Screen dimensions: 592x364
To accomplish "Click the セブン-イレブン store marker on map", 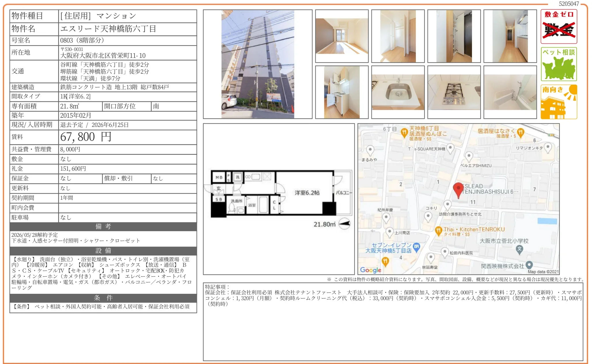I will tap(416, 247).
